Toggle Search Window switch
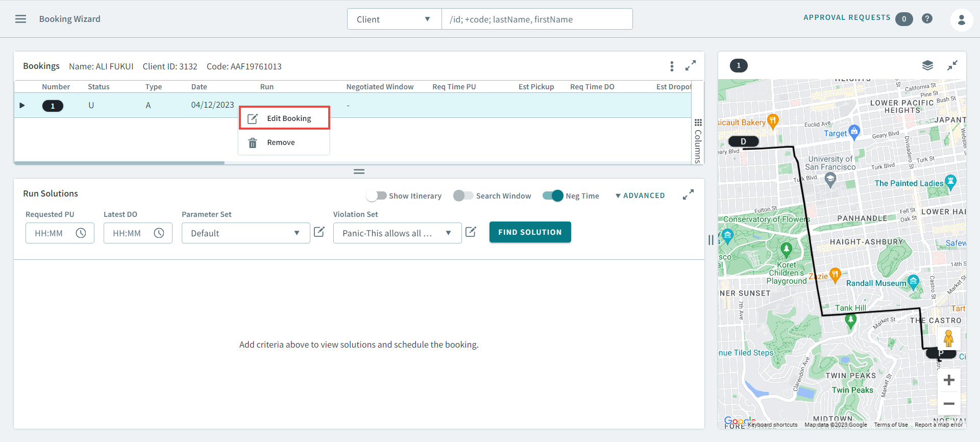This screenshot has width=980, height=442. click(x=463, y=195)
